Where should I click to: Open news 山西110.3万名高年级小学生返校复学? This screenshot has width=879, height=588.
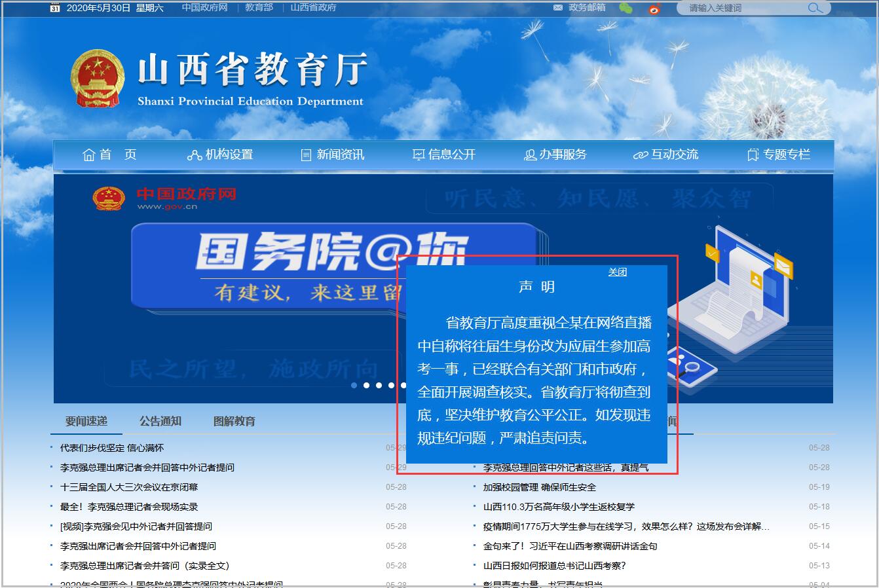pos(559,507)
